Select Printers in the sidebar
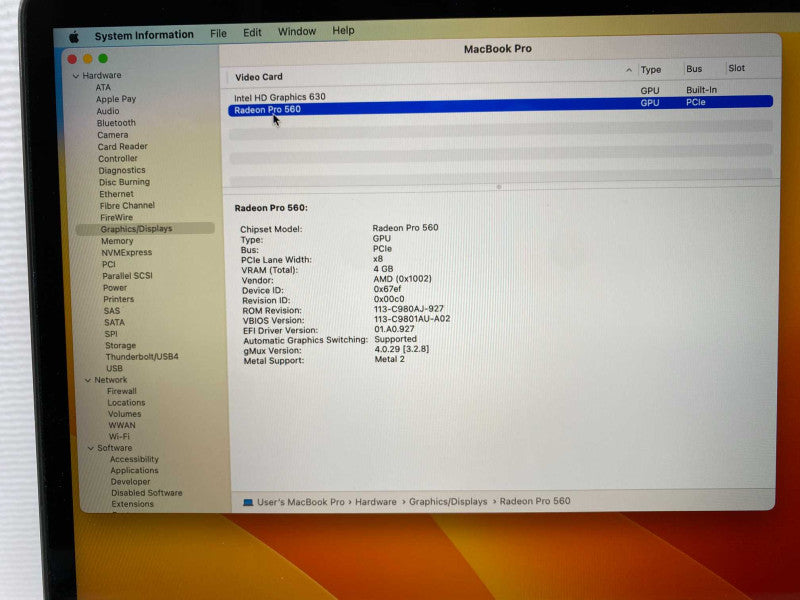 (118, 299)
